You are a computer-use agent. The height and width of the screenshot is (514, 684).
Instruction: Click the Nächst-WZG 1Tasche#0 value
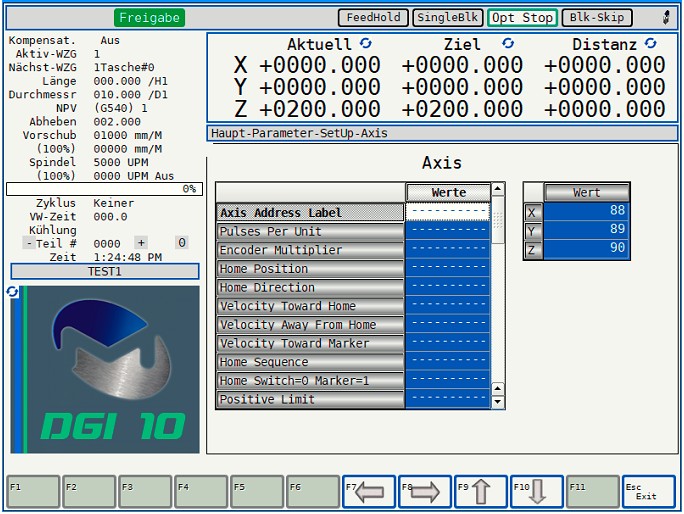(124, 68)
